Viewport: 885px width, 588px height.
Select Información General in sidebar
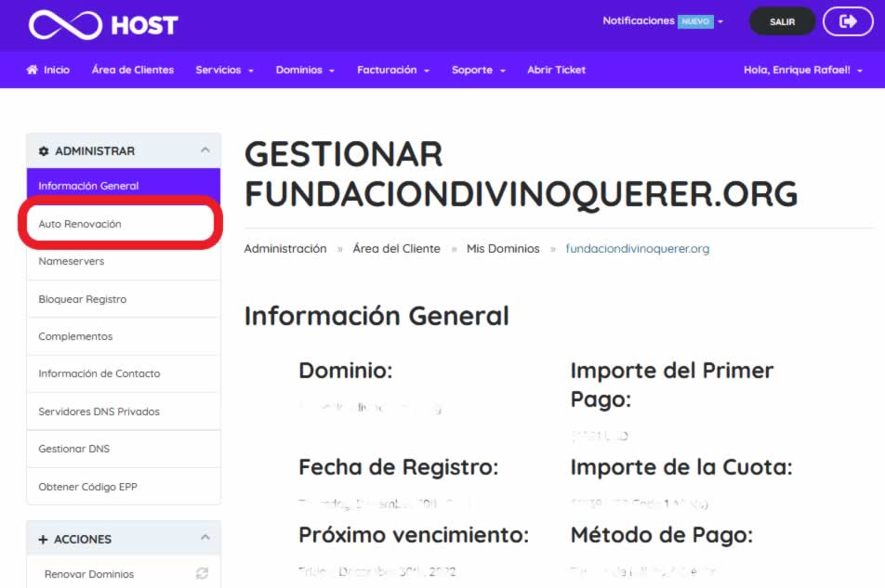pyautogui.click(x=124, y=186)
